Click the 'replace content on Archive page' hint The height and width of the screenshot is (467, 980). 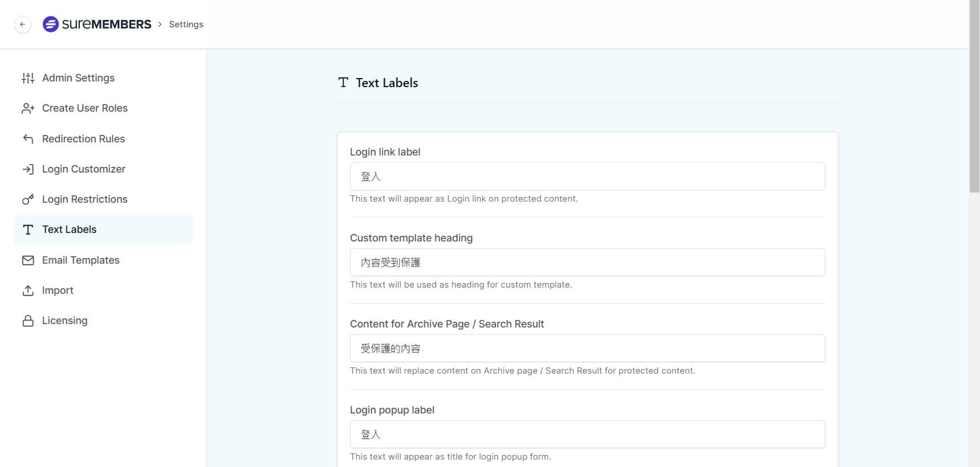point(523,371)
